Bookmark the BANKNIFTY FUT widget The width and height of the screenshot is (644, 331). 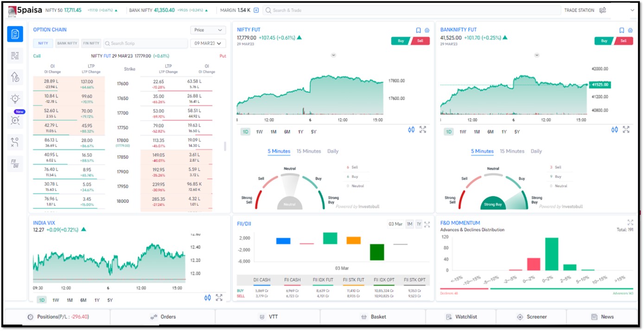pos(622,30)
